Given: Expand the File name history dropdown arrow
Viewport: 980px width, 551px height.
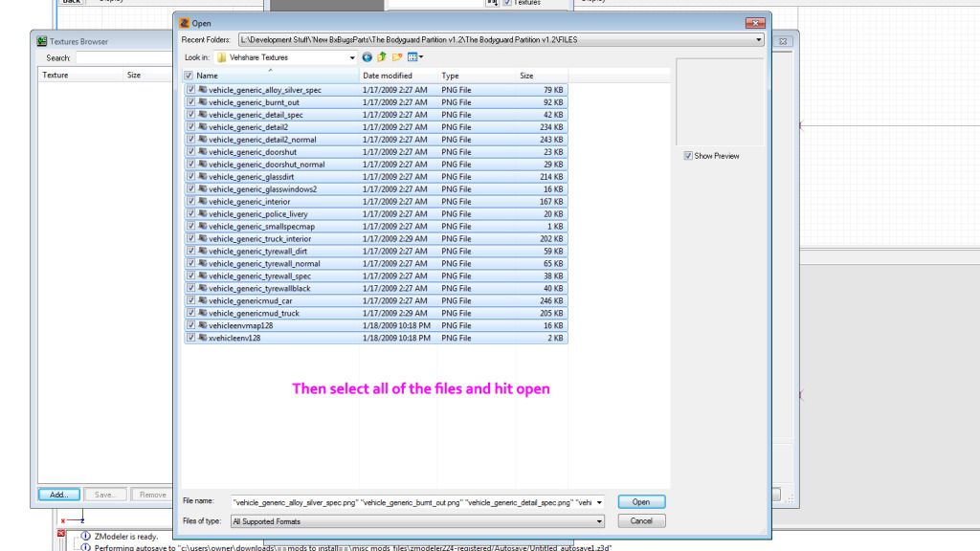Looking at the screenshot, I should point(599,502).
